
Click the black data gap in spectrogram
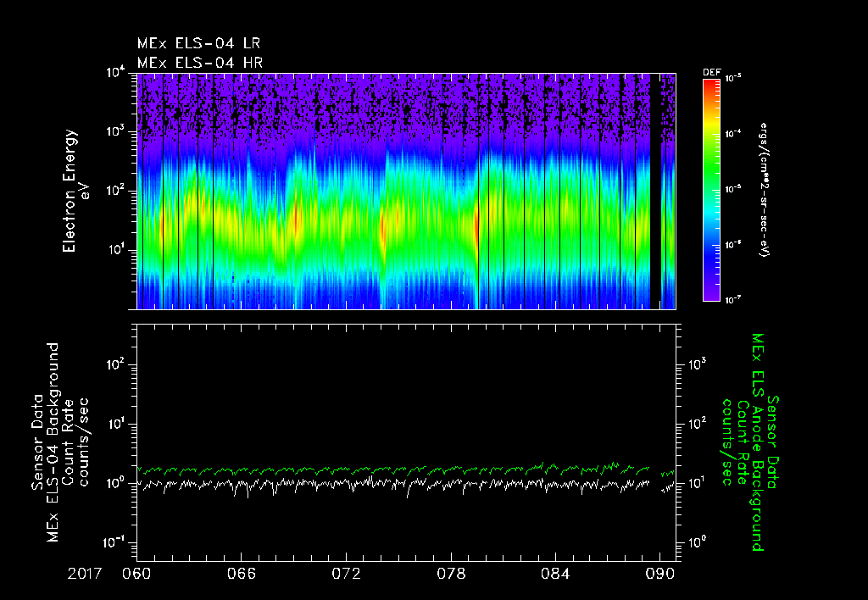pyautogui.click(x=655, y=191)
